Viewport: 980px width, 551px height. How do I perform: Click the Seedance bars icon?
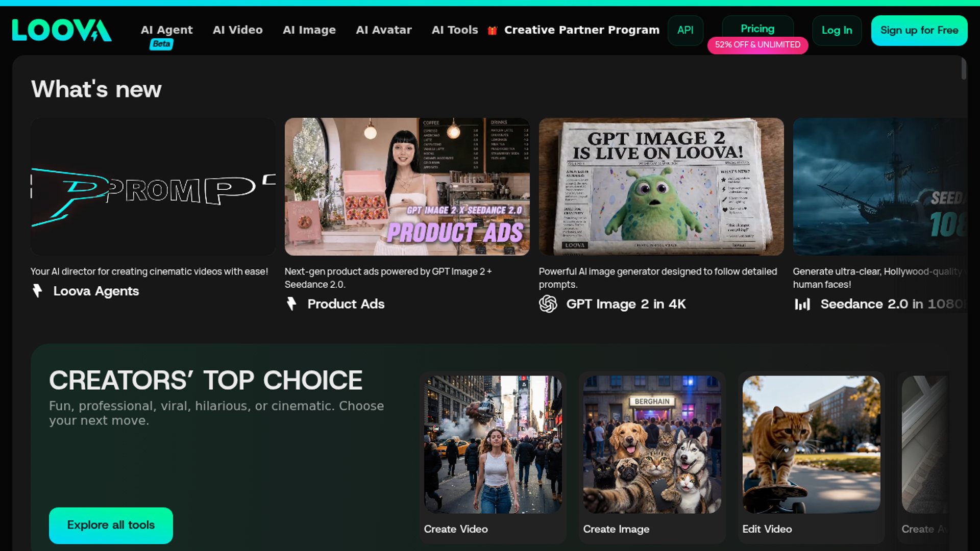[802, 304]
